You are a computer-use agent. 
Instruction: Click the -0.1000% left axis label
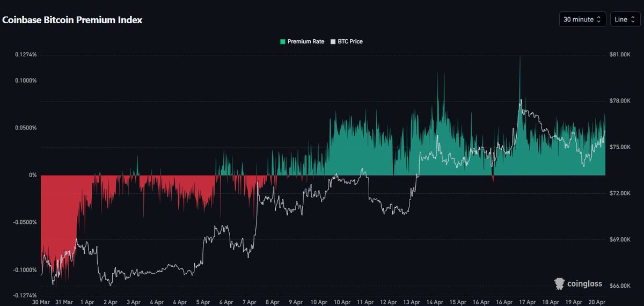pos(26,269)
